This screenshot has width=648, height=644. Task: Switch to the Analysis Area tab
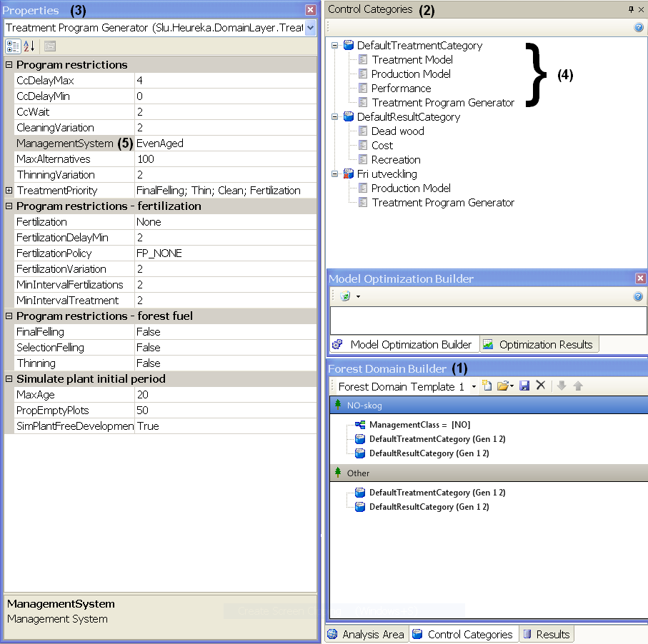[367, 634]
